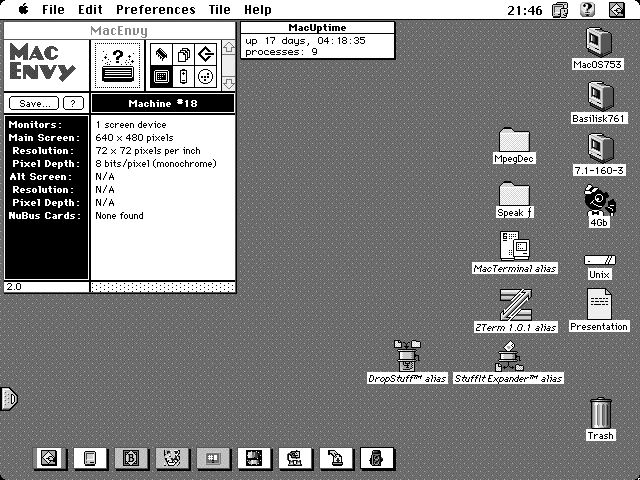640x480 pixels.
Task: Open the Preferences menu
Action: (x=155, y=9)
